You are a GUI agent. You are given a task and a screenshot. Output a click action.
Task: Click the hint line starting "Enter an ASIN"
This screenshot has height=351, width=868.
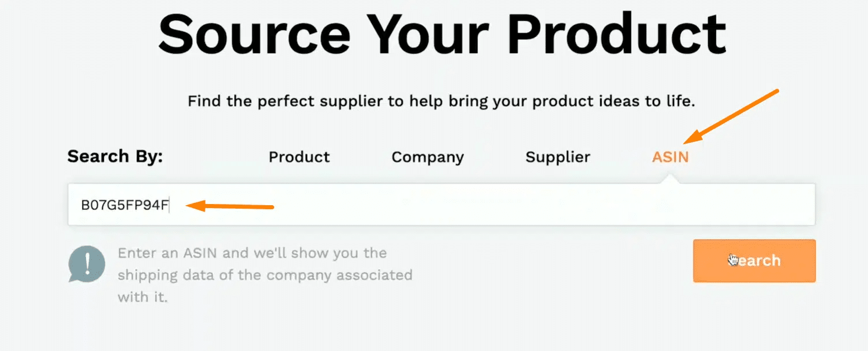point(252,253)
